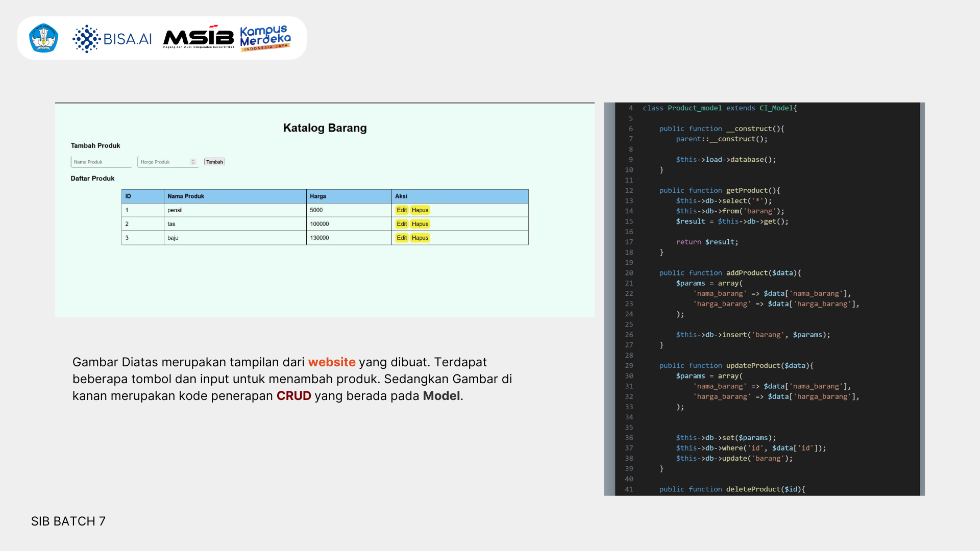
Task: Click the Katalog Barang heading
Action: (x=325, y=128)
